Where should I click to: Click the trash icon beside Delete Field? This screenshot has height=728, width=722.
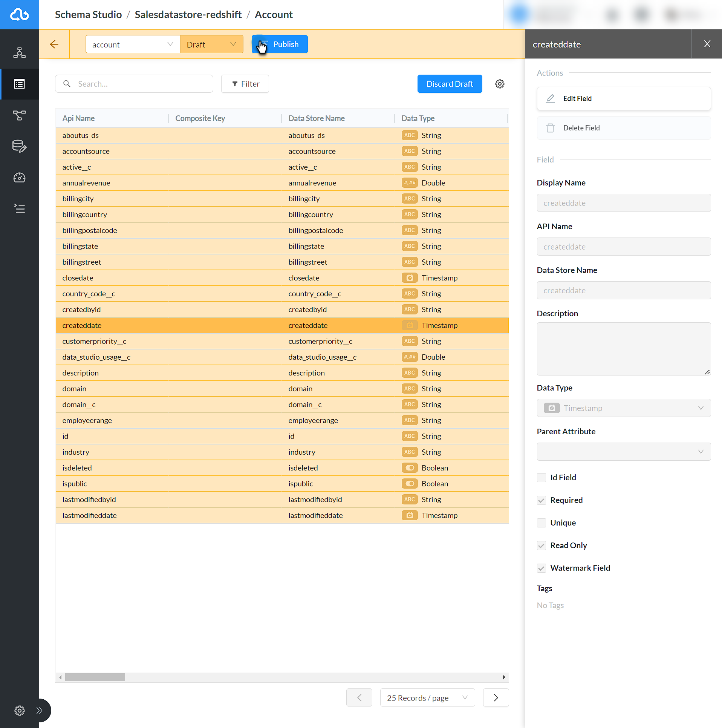pos(550,128)
